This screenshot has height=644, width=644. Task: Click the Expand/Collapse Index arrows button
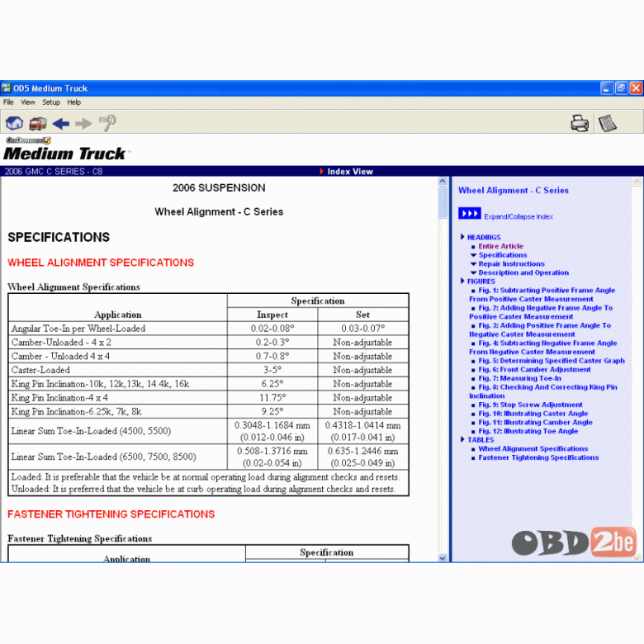tap(470, 214)
